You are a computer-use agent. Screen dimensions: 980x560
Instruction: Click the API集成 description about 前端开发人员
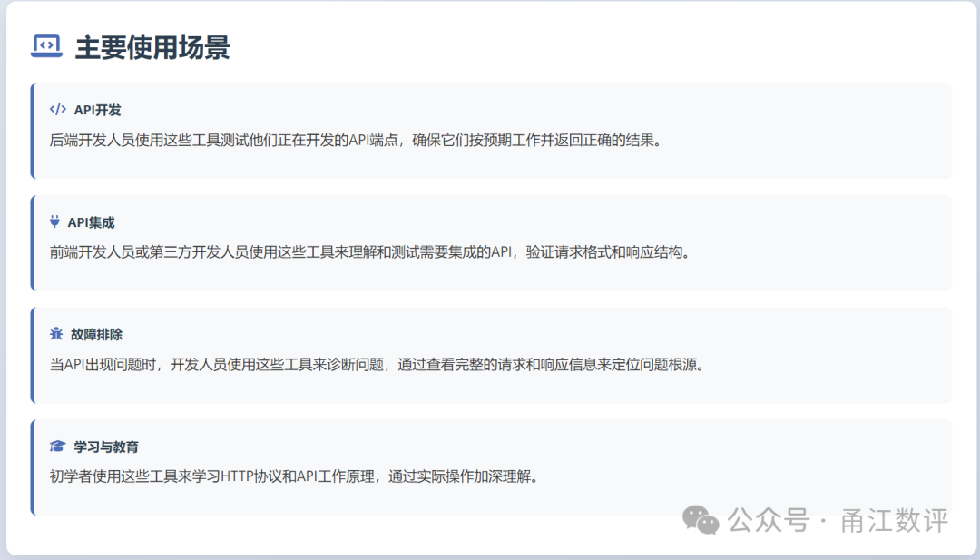click(x=369, y=252)
